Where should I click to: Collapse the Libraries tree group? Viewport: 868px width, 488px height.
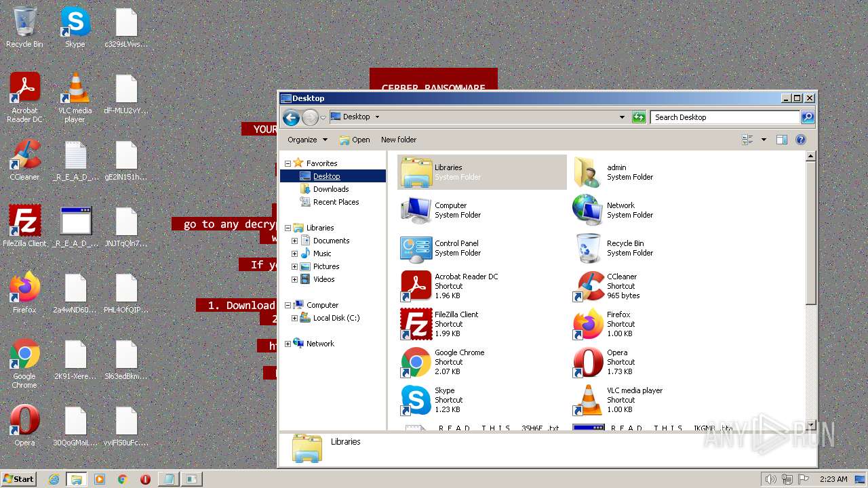[x=288, y=228]
